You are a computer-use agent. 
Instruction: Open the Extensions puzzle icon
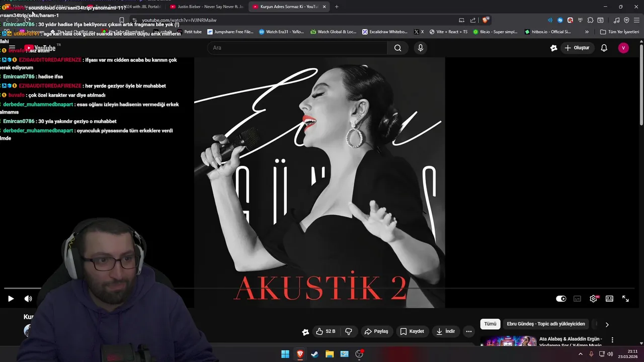point(590,20)
